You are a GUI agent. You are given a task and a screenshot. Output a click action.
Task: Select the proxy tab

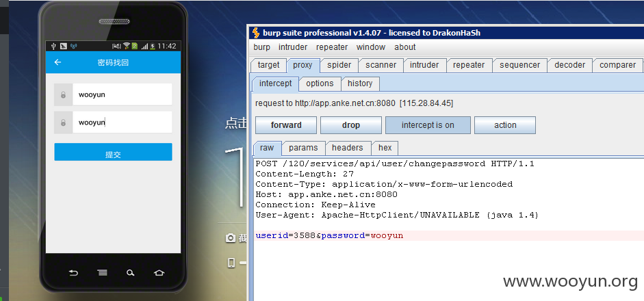point(302,65)
